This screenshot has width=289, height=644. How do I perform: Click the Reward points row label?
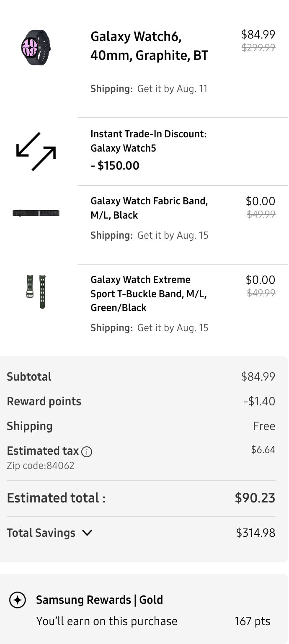44,401
